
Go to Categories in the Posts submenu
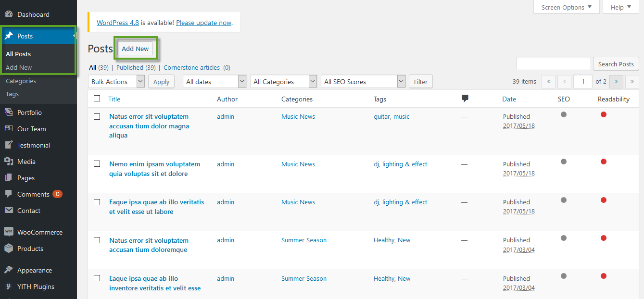click(21, 81)
